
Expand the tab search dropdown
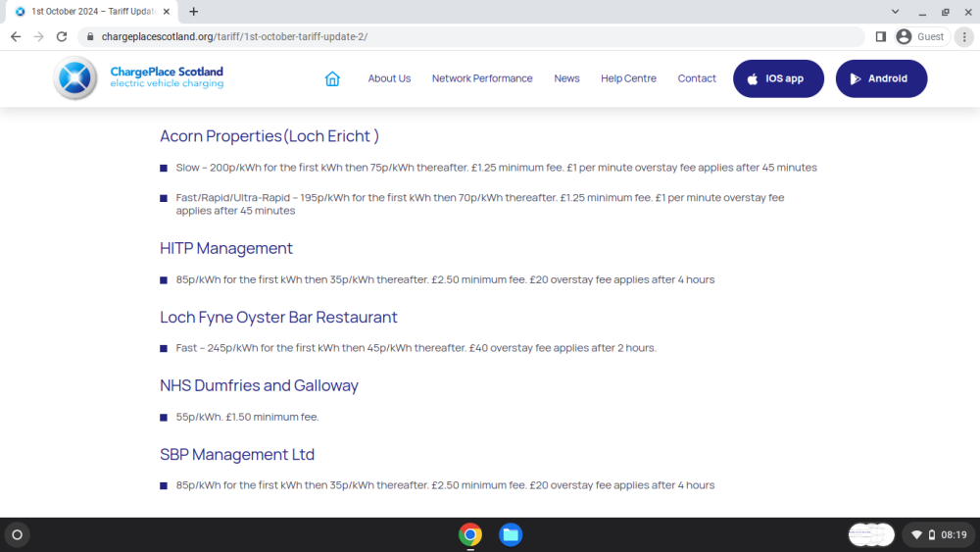point(895,11)
